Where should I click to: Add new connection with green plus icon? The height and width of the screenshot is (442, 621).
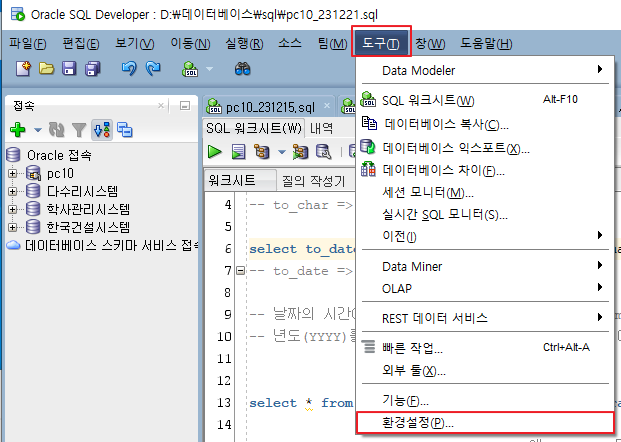[18, 130]
